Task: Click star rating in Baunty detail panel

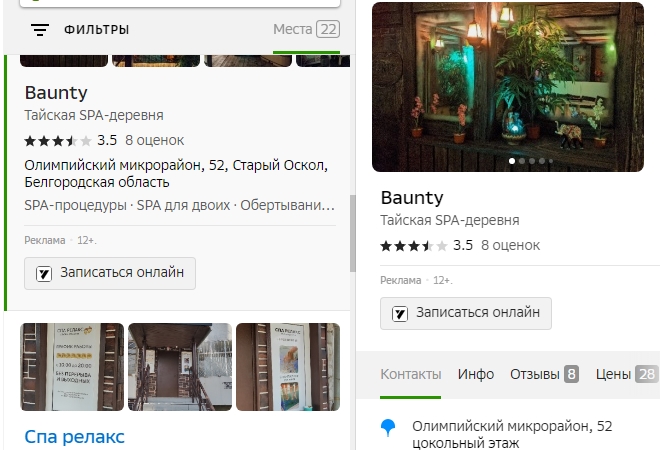Action: tap(414, 245)
